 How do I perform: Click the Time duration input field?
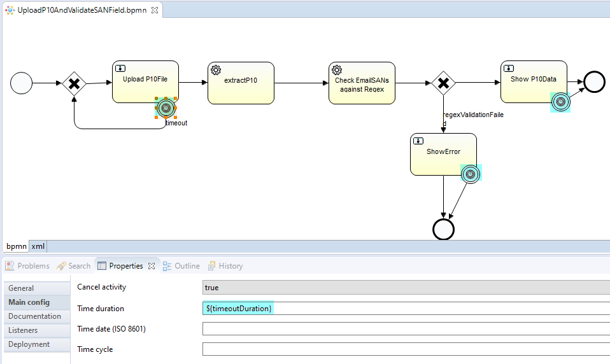click(405, 309)
